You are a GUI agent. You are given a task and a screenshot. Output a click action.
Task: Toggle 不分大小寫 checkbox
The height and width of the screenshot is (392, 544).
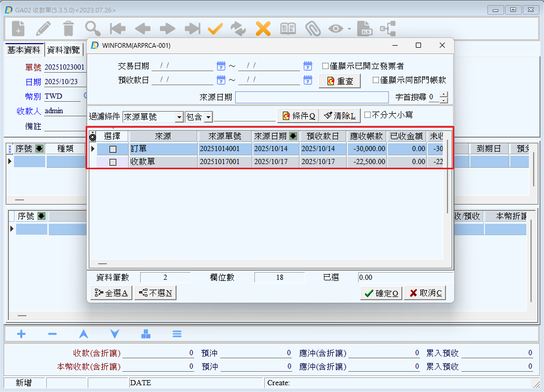pos(368,115)
